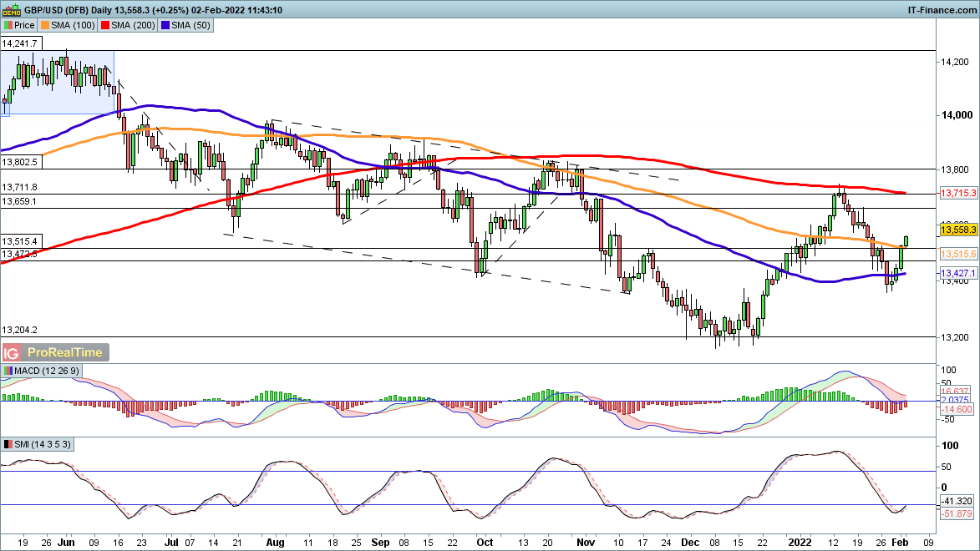Click the IG logo icon

[11, 353]
